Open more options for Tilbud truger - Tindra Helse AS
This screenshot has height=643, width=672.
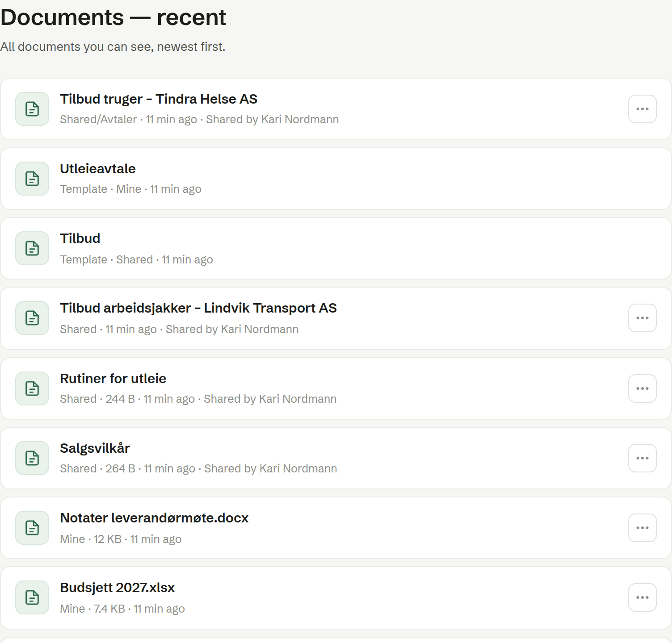[643, 109]
